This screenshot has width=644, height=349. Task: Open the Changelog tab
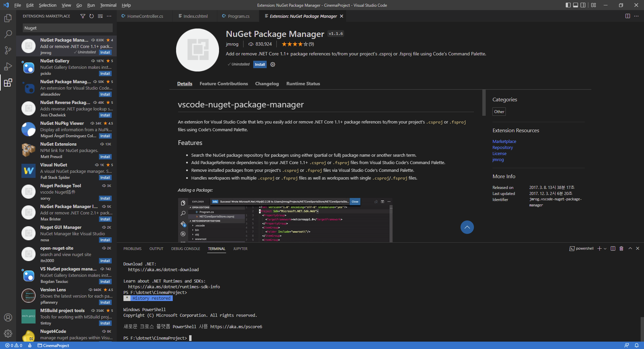click(267, 84)
